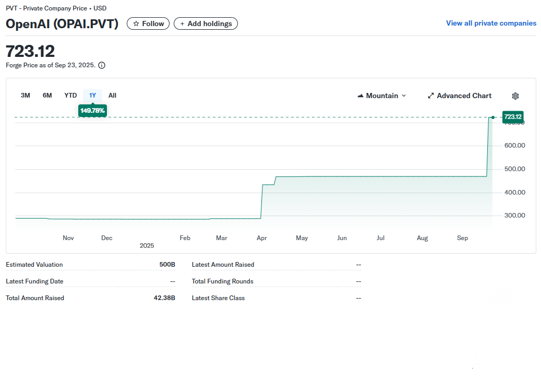
Task: Open chart settings gear icon
Action: (x=515, y=96)
